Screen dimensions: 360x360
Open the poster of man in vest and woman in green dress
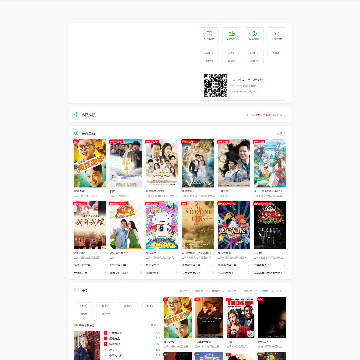point(126,225)
